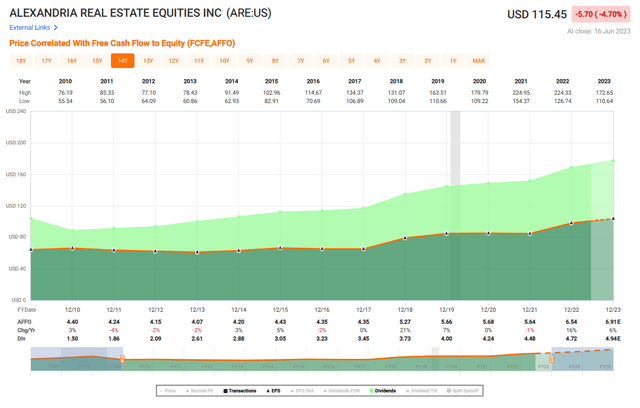The width and height of the screenshot is (640, 408).
Task: Select the 13Y time range tab
Action: 148,61
